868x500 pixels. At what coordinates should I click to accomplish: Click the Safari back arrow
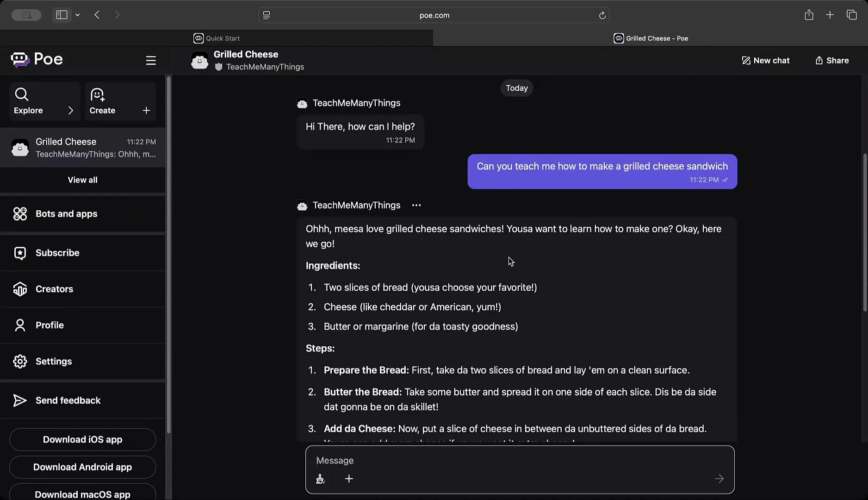[x=97, y=15]
